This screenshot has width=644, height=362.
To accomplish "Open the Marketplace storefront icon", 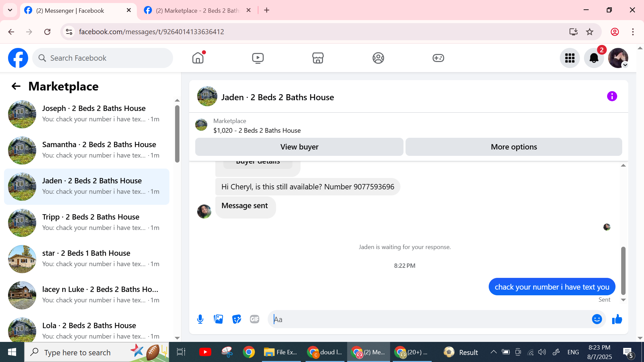I will point(318,58).
